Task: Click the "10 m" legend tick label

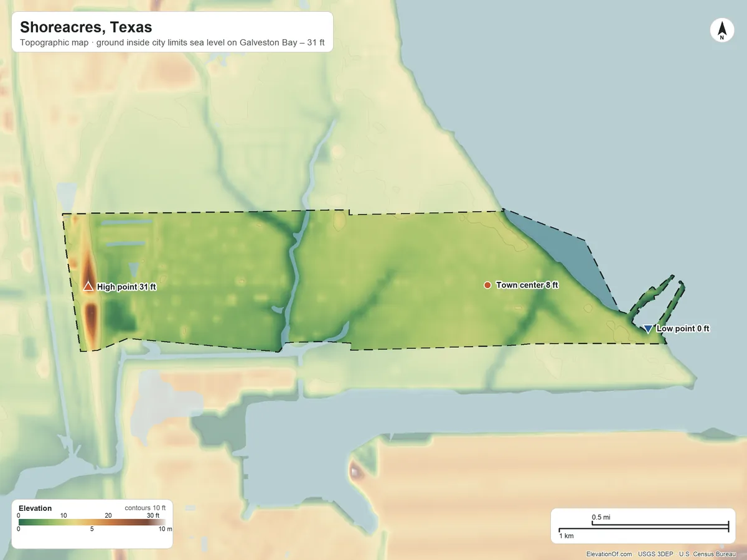Action: point(165,530)
